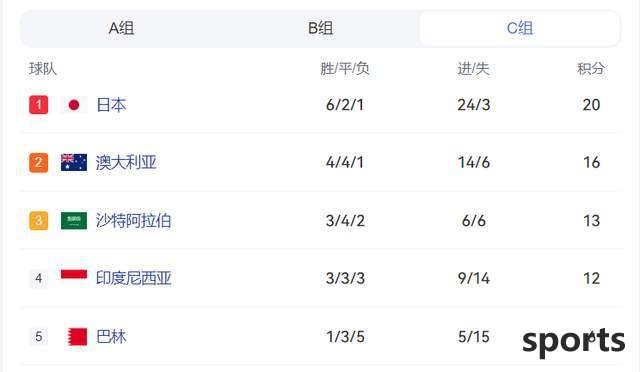Image resolution: width=640 pixels, height=372 pixels.
Task: Click the Japan flag icon
Action: pyautogui.click(x=74, y=105)
